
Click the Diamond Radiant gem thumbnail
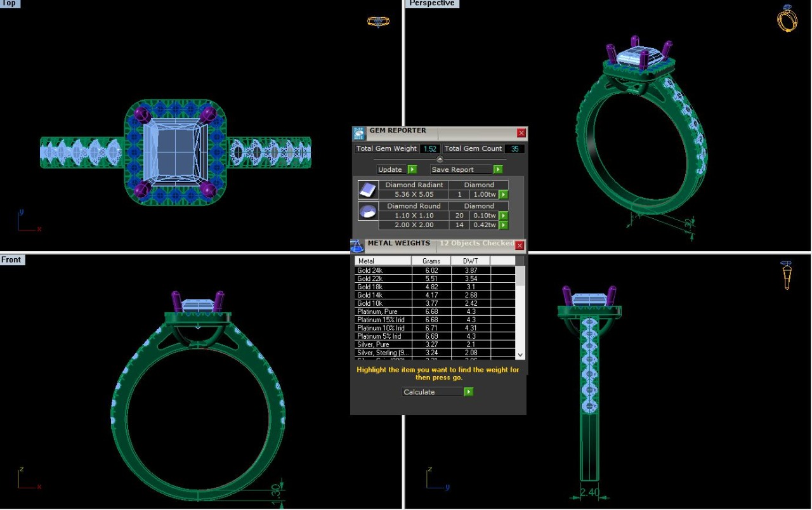367,190
